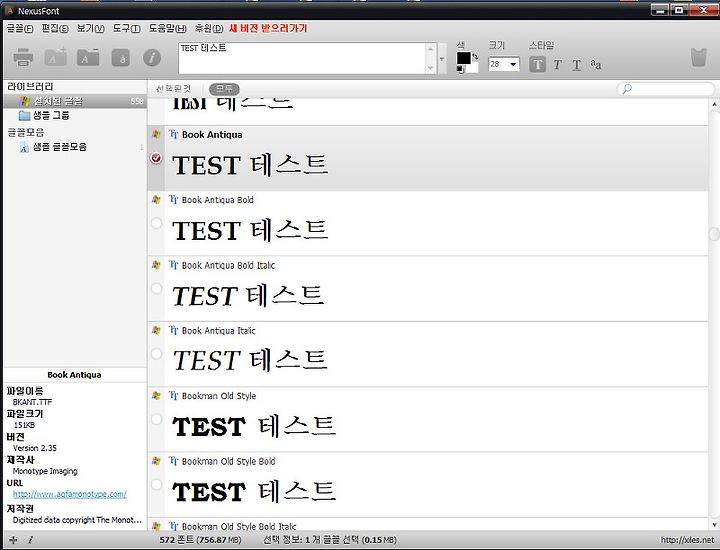The width and height of the screenshot is (720, 550).
Task: Select the Book Antiqua Bold Italic radio
Action: click(x=156, y=288)
